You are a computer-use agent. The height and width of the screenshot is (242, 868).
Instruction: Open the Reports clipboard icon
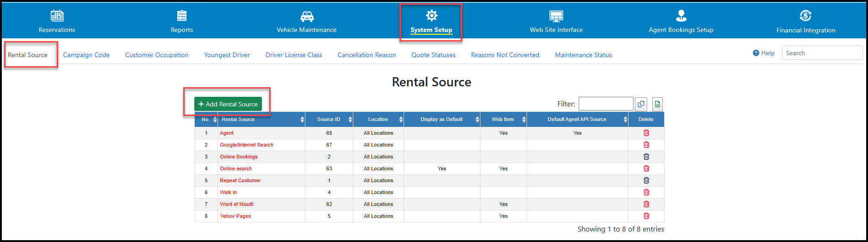[x=182, y=16]
